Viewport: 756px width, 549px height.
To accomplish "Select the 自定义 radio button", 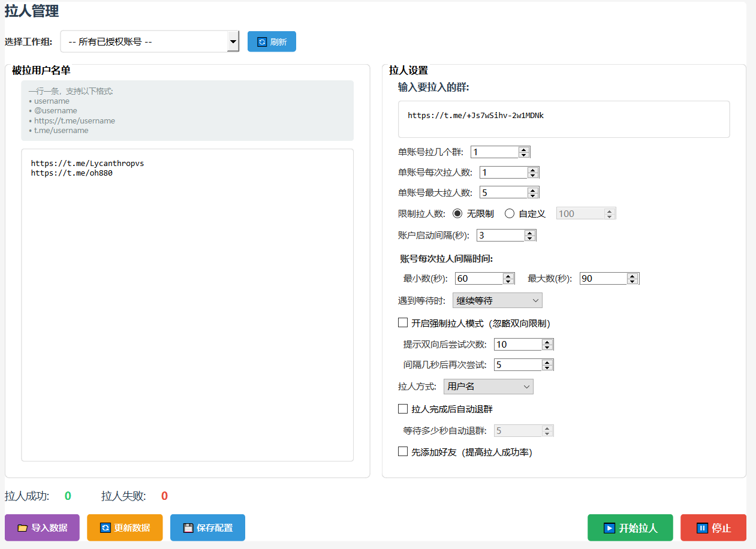I will pos(510,213).
